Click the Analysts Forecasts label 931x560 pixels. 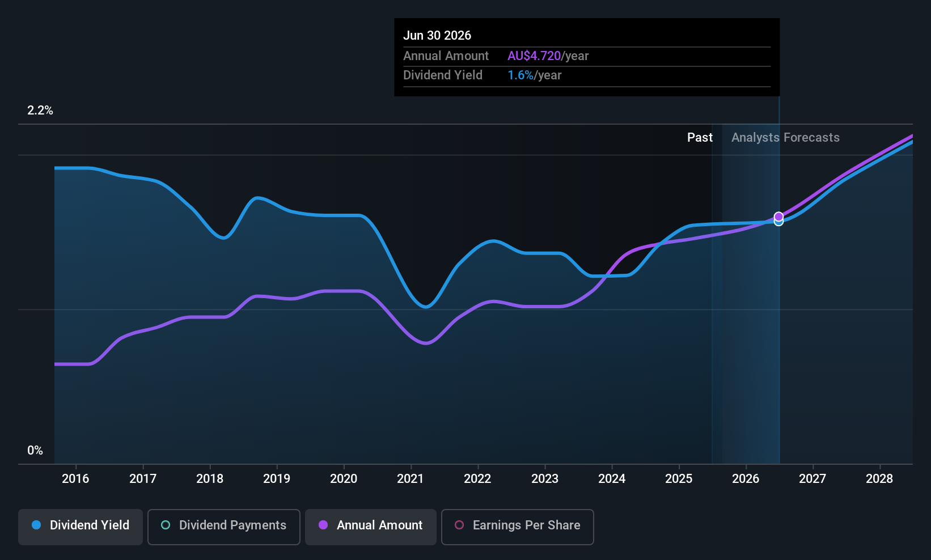[x=785, y=138]
